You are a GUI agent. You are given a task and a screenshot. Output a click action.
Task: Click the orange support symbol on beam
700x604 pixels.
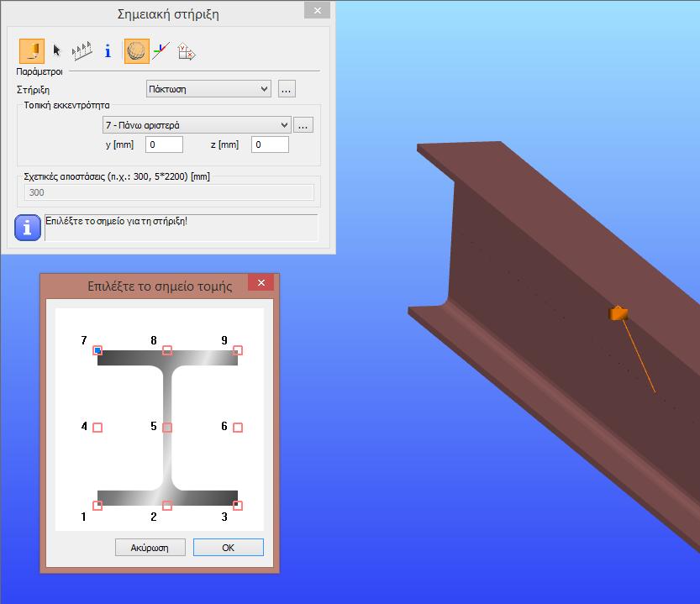click(x=618, y=313)
